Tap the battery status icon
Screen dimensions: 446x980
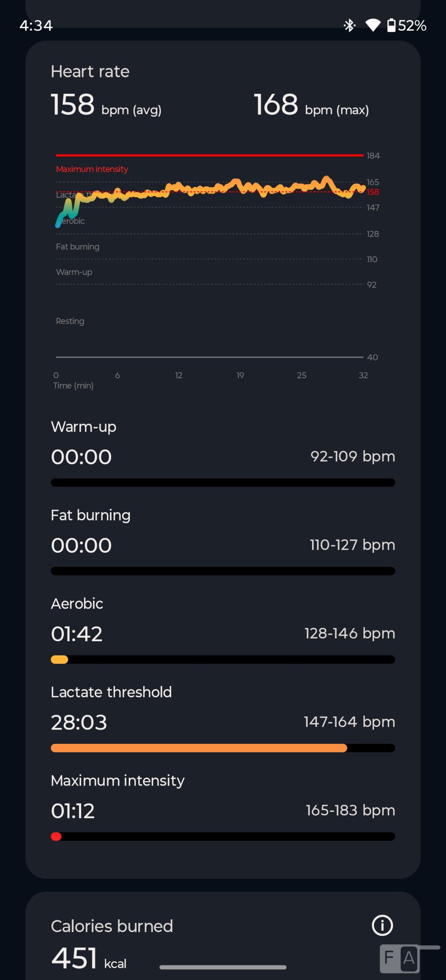coord(391,26)
